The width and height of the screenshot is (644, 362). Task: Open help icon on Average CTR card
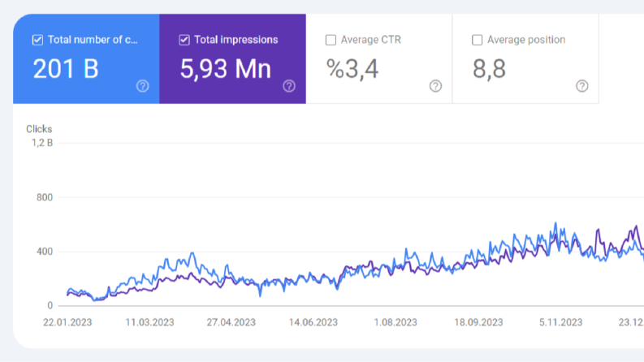point(436,86)
